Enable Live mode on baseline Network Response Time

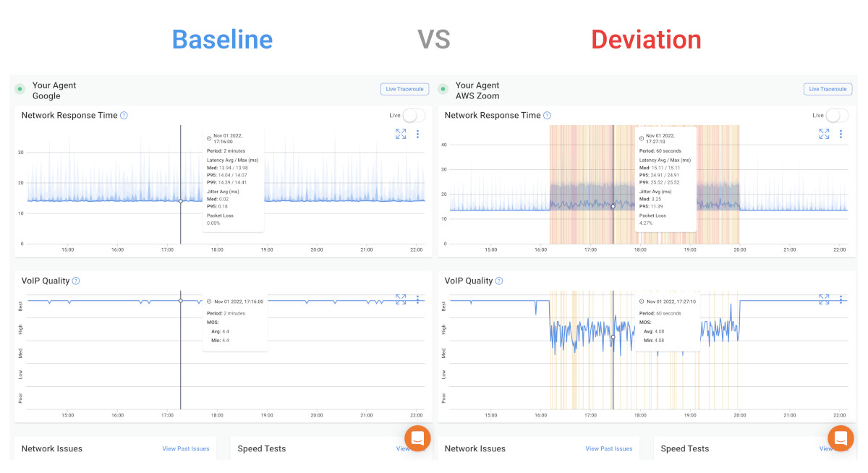(414, 115)
